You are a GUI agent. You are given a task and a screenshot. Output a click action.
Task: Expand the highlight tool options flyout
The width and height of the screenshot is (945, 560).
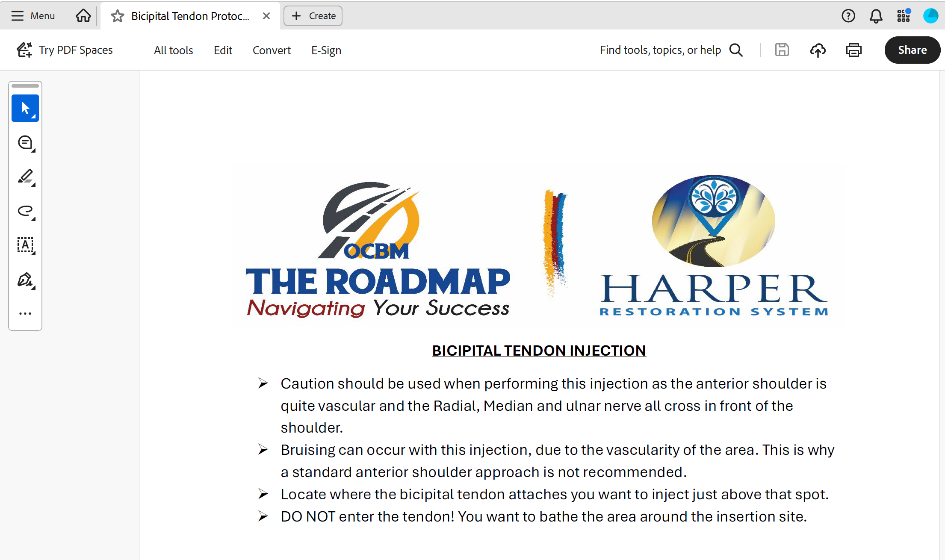tap(33, 185)
